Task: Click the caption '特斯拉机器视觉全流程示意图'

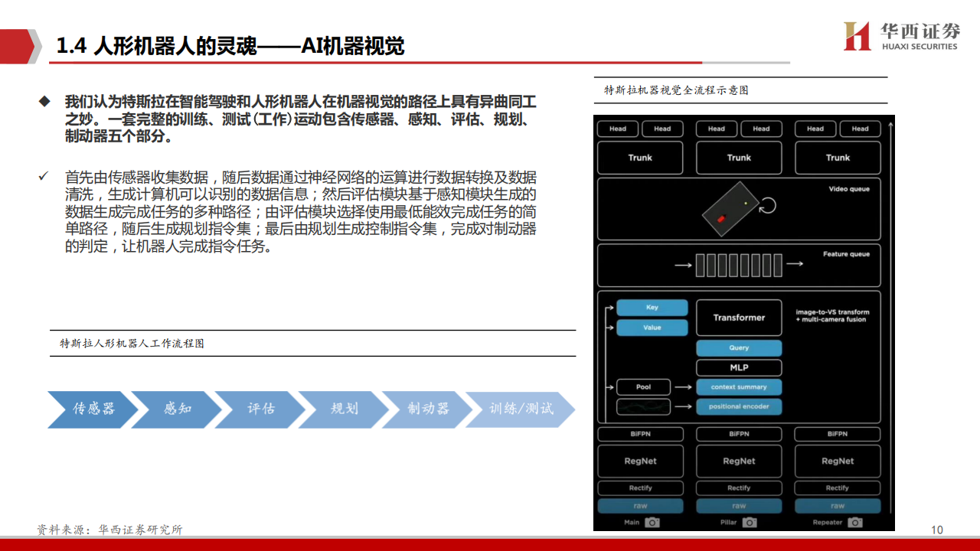Action: tap(676, 90)
